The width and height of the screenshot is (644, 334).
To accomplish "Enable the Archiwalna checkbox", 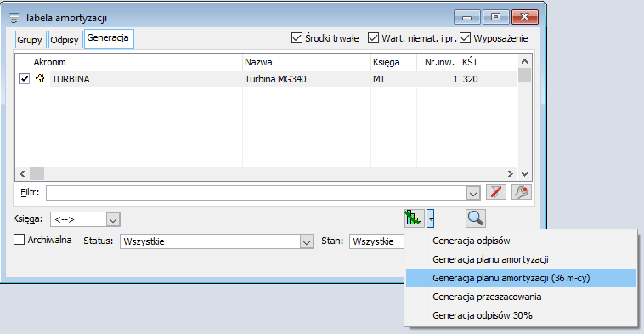I will pos(19,240).
